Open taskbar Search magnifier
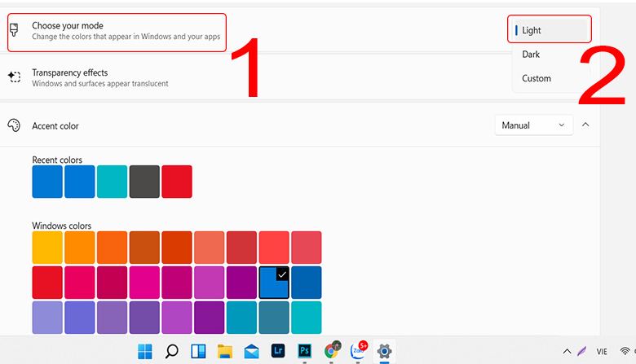 click(x=171, y=351)
